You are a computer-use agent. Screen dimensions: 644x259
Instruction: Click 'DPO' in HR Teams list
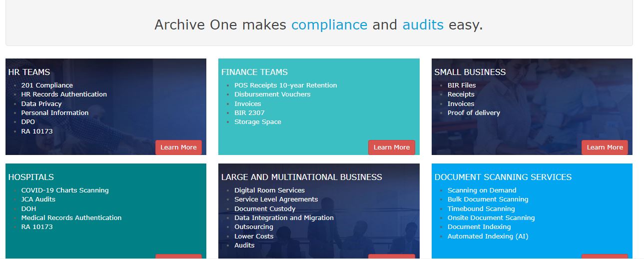coord(28,122)
